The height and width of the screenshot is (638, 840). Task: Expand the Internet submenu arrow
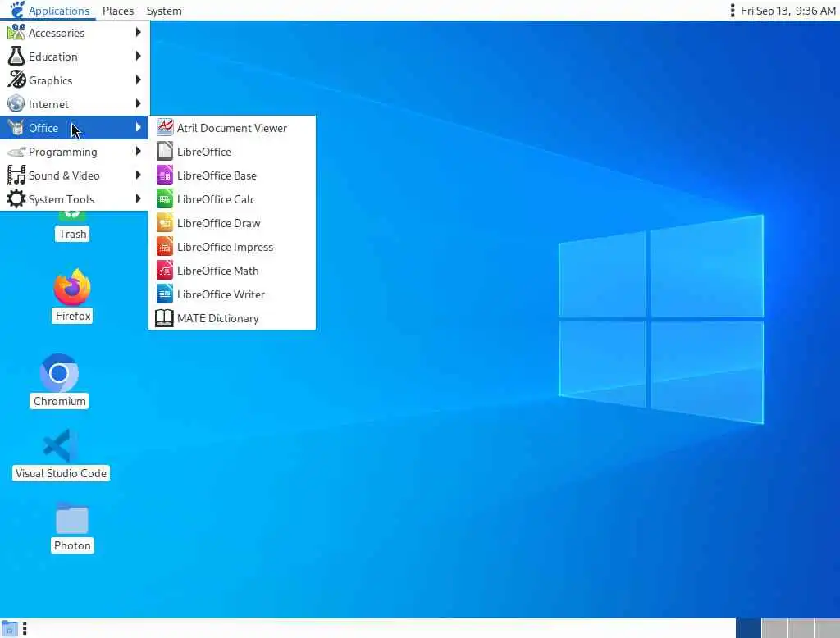tap(138, 103)
